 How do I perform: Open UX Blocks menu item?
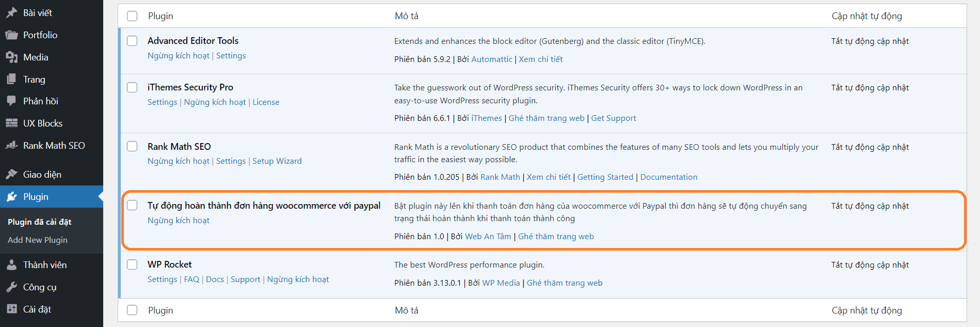click(x=43, y=123)
